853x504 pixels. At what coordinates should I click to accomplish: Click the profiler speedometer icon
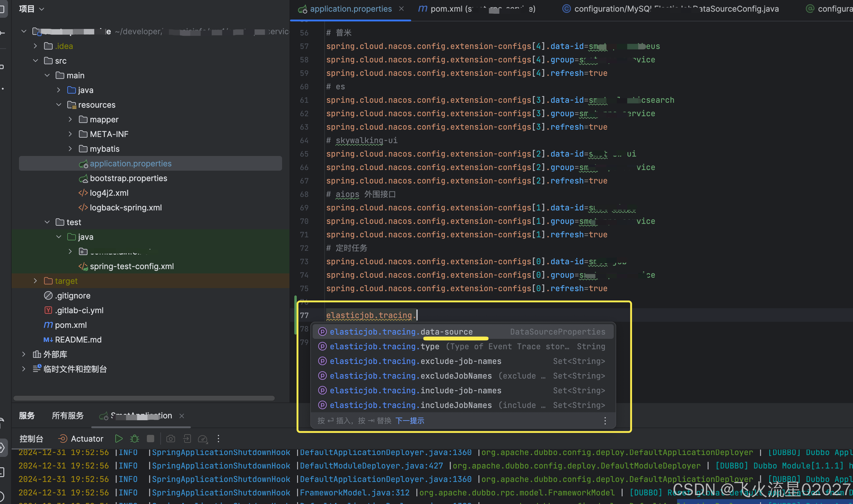pyautogui.click(x=203, y=439)
